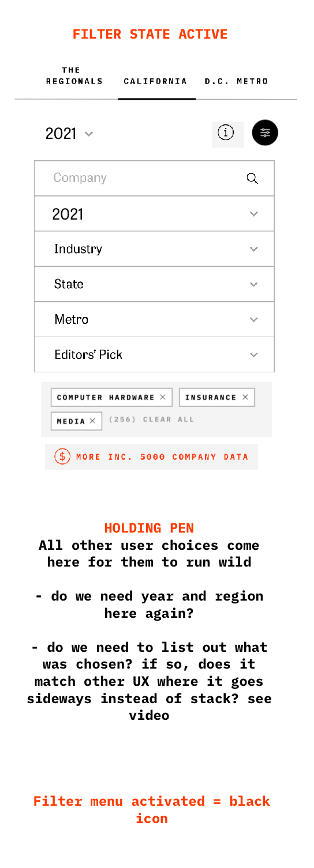Remove the Computer Hardware filter tag
This screenshot has width=314, height=868.
(x=162, y=397)
